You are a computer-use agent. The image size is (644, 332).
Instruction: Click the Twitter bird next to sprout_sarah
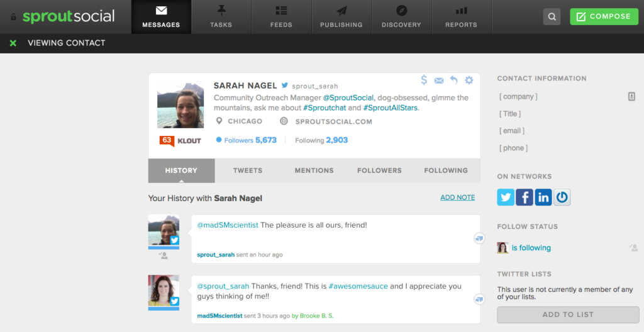coord(285,86)
